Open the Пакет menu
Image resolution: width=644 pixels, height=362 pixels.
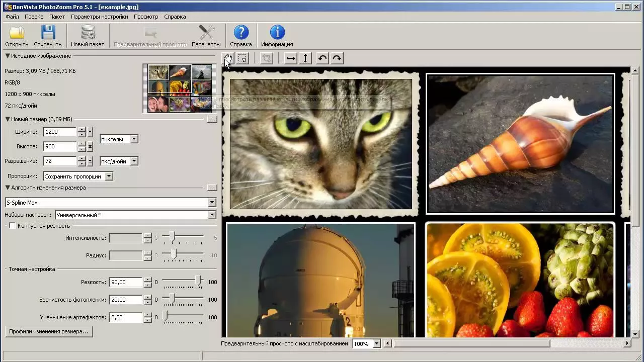57,17
